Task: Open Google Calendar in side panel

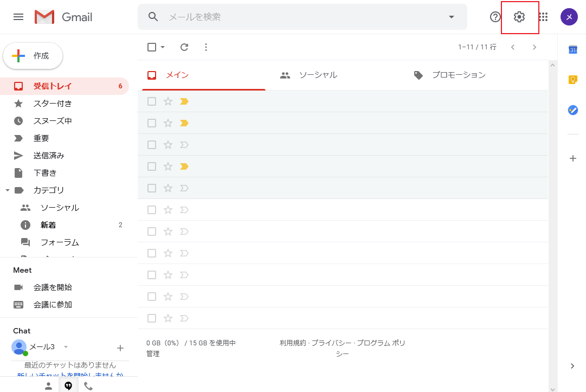Action: [572, 50]
